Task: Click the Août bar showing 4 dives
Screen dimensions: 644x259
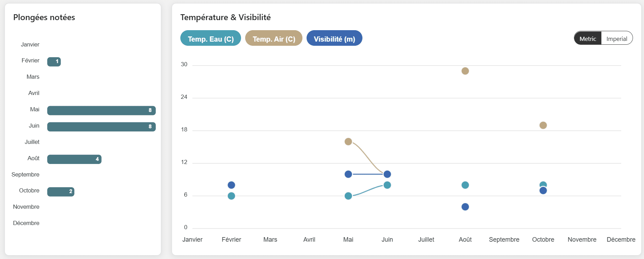Action: pos(74,159)
